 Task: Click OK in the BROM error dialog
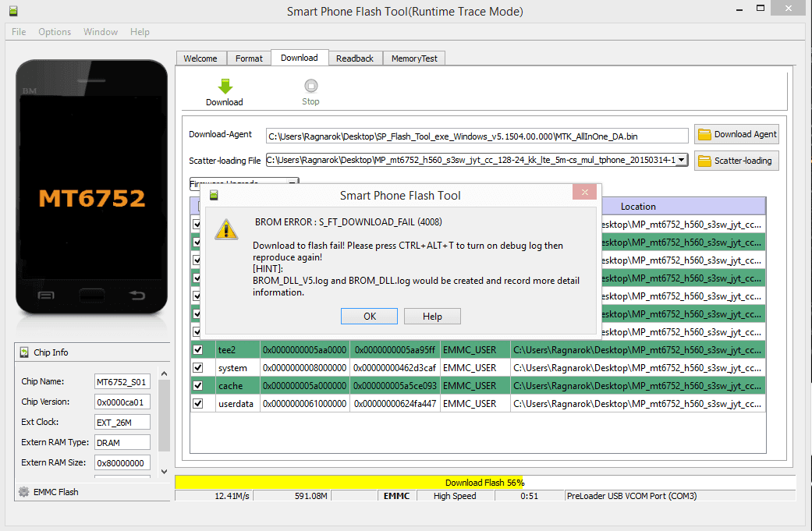tap(369, 317)
